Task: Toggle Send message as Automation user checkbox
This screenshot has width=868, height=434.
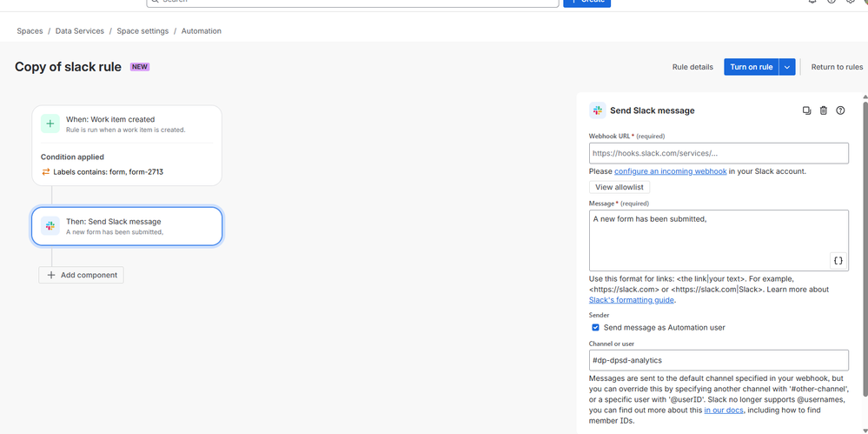Action: click(x=596, y=328)
